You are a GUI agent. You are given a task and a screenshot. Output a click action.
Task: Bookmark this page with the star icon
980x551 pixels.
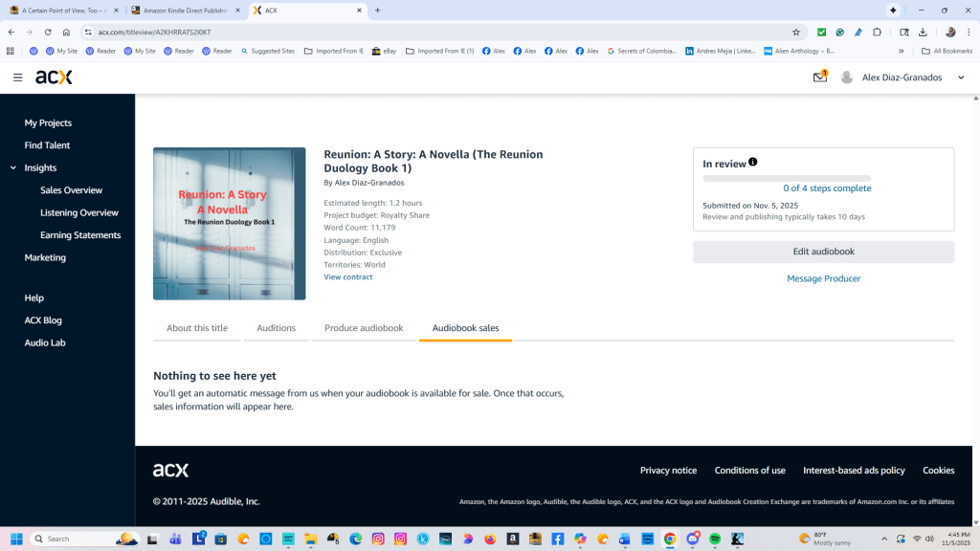[x=796, y=32]
